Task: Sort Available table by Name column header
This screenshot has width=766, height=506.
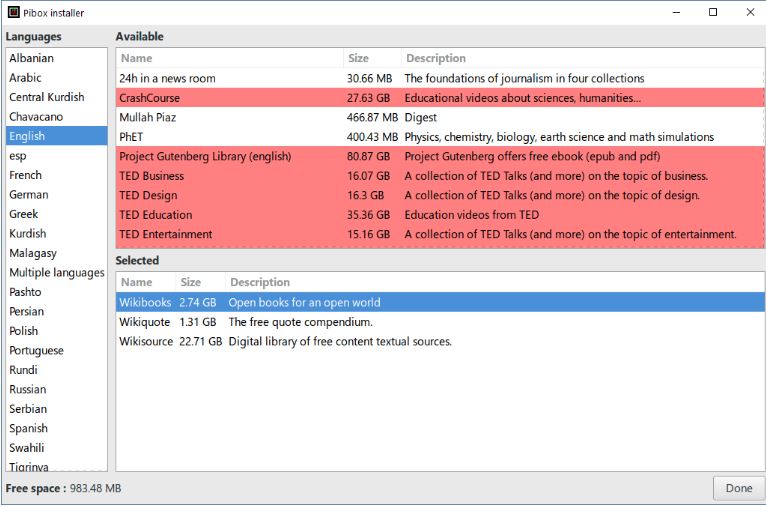Action: click(x=230, y=58)
